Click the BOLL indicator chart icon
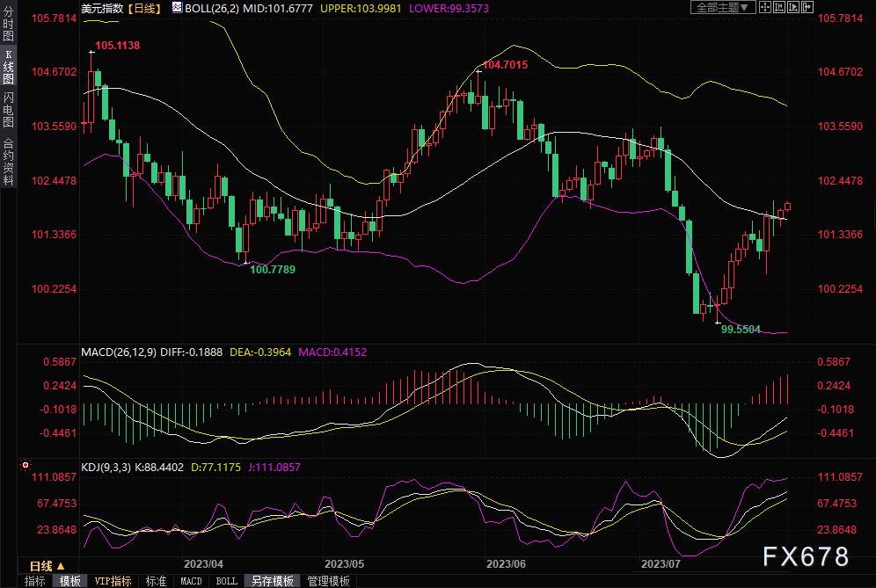This screenshot has height=588, width=876. [x=177, y=7]
